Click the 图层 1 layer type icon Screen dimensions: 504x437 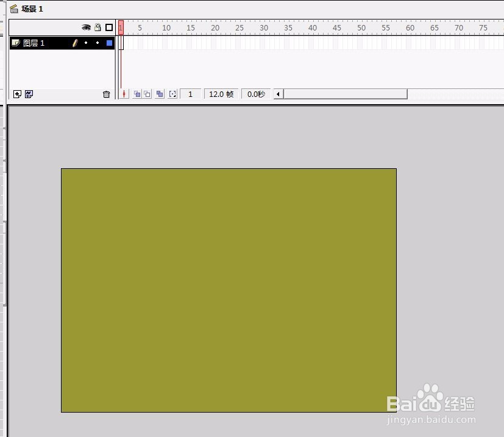point(16,43)
